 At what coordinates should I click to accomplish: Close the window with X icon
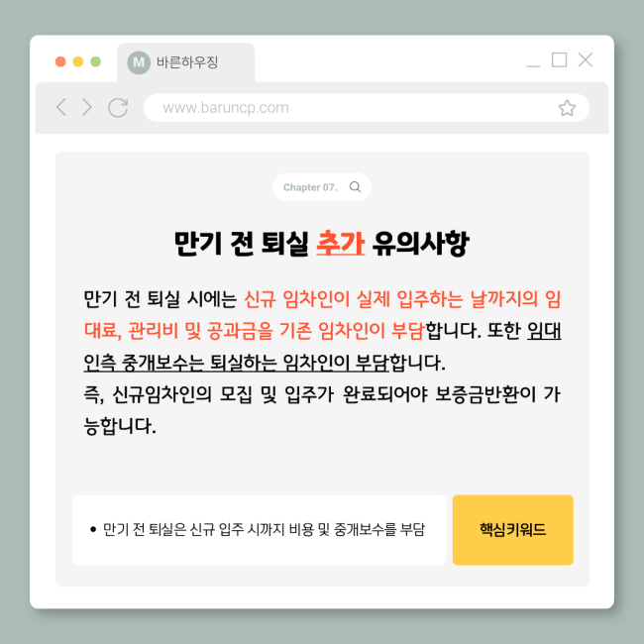pos(585,59)
